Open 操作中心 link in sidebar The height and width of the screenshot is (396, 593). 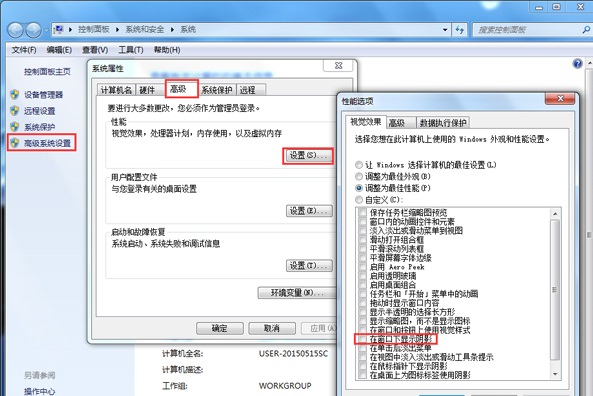(39, 391)
